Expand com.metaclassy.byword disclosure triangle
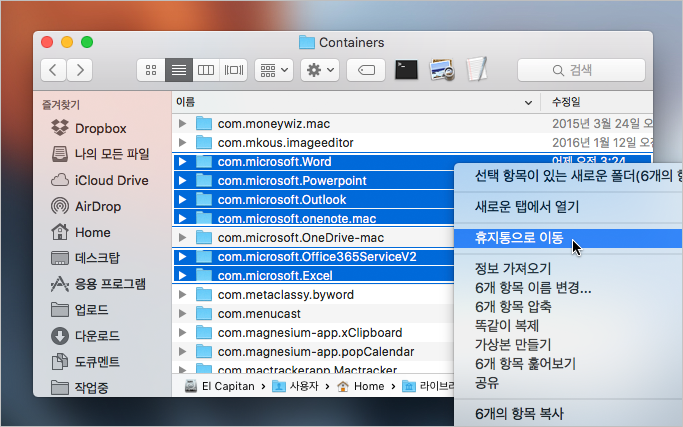Viewport: 683px width, 427px height. [x=183, y=295]
